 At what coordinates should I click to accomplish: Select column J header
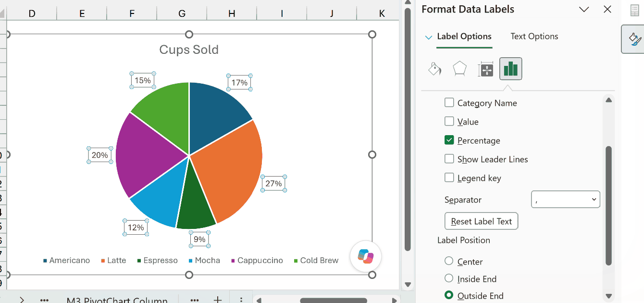click(x=332, y=13)
